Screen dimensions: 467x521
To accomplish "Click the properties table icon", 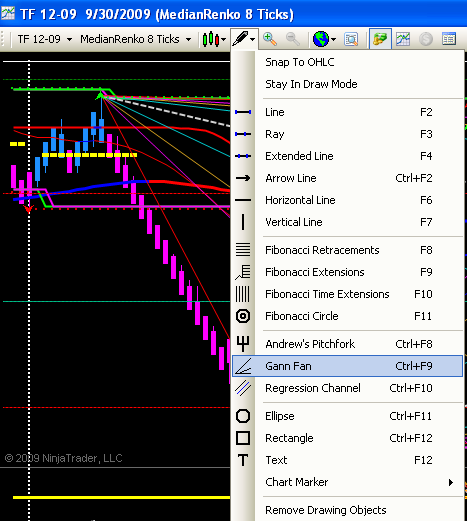I will (449, 39).
